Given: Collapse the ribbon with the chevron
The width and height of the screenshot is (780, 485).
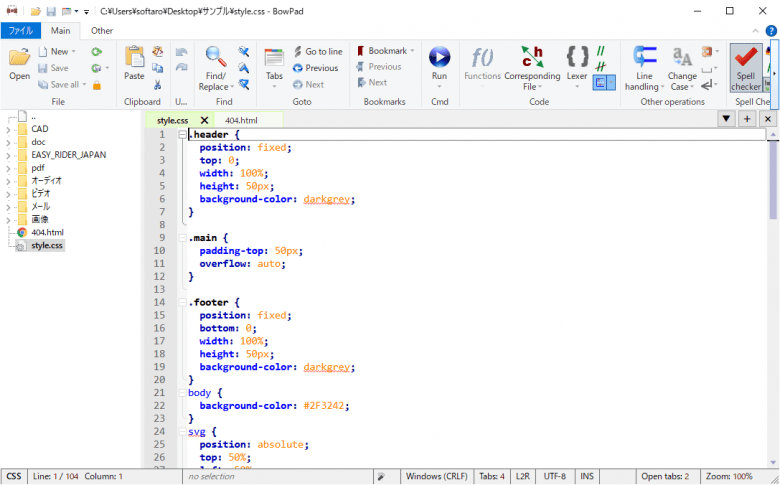Looking at the screenshot, I should [756, 31].
